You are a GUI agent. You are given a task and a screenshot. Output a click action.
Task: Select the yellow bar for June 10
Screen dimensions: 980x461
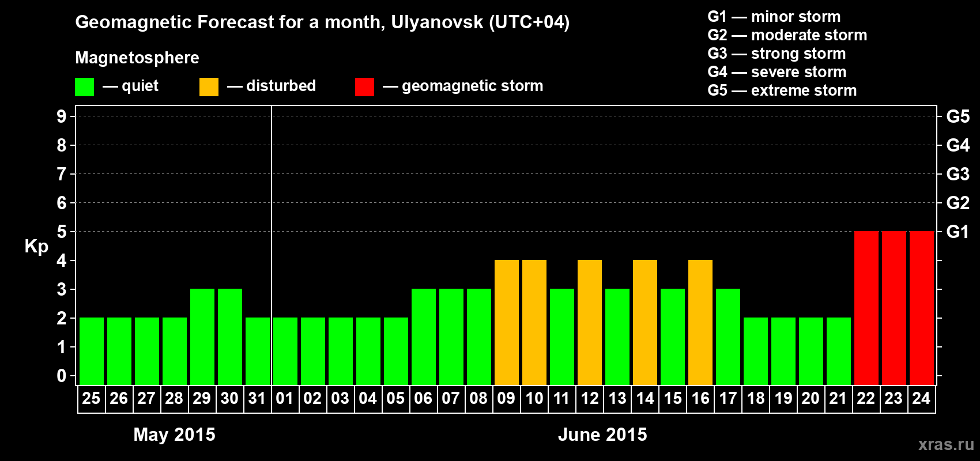534,322
